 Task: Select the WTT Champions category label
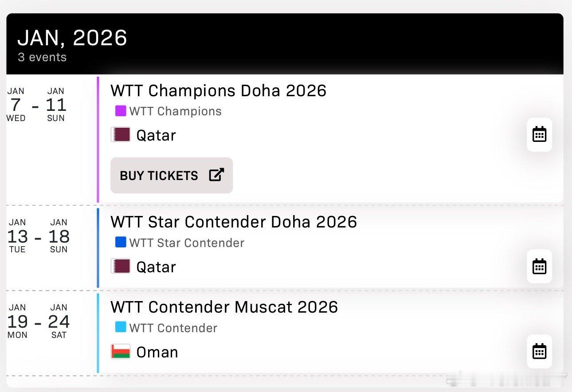point(175,111)
